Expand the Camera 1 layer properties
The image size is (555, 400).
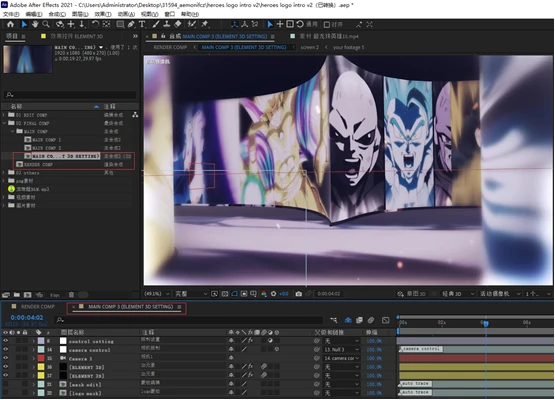point(34,358)
